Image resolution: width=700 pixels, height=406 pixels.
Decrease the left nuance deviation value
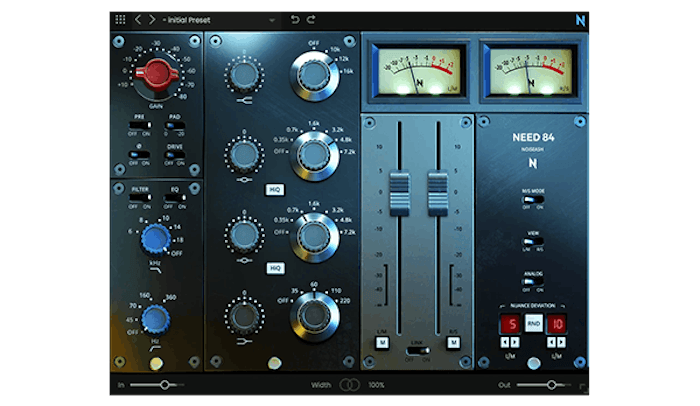(503, 343)
